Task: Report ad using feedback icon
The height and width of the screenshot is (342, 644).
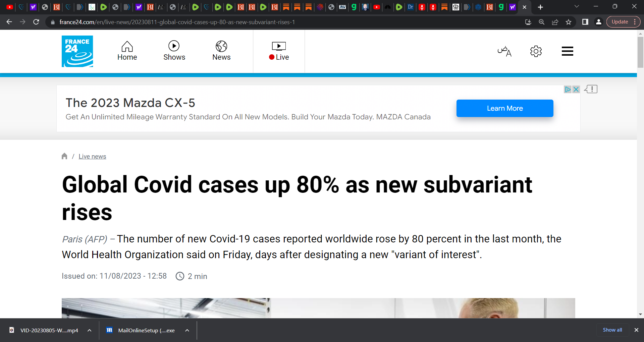Action: pyautogui.click(x=591, y=89)
